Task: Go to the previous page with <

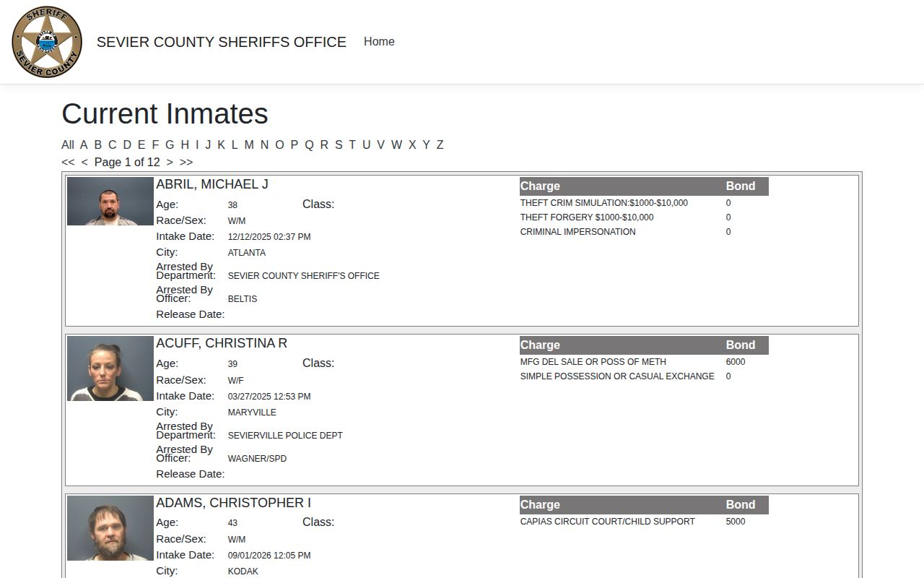Action: [84, 163]
